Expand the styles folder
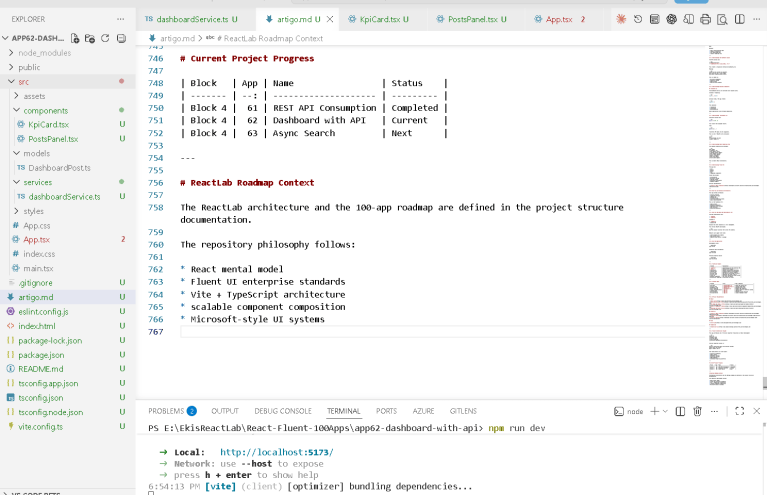Screen dimensions: 767x495 pos(17,211)
